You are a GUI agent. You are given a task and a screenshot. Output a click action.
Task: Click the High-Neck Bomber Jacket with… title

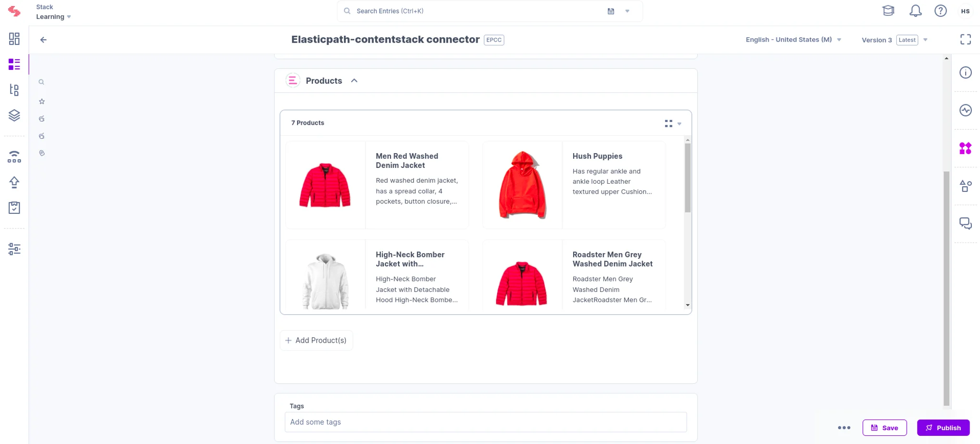click(x=410, y=259)
